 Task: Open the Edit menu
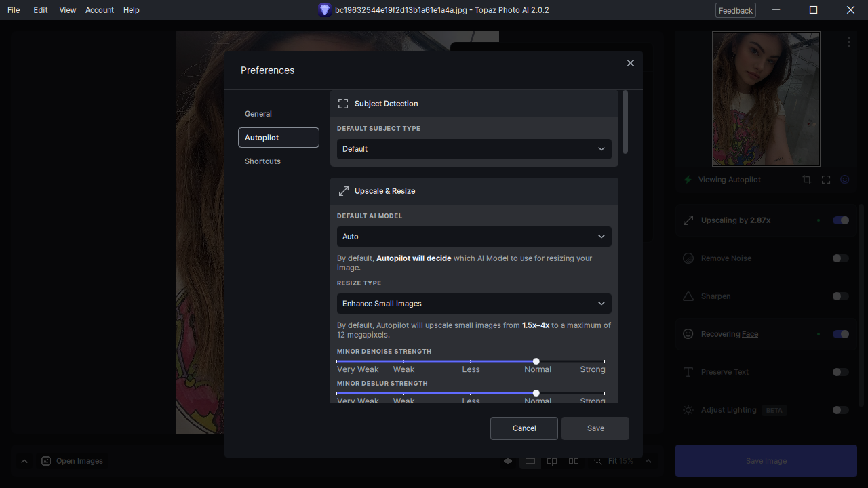pos(41,10)
